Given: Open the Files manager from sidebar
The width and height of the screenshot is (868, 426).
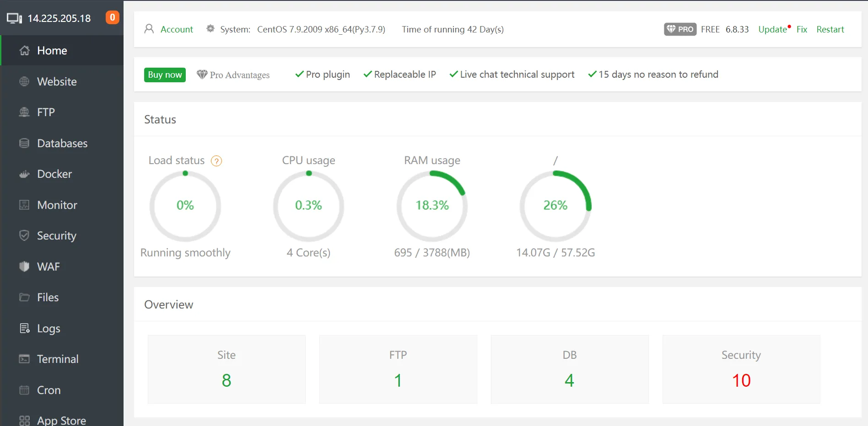Looking at the screenshot, I should [48, 298].
